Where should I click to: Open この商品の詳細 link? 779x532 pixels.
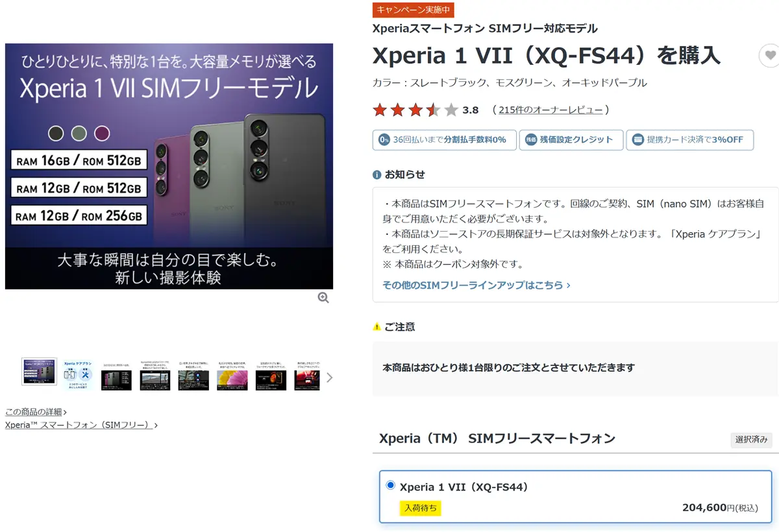36,412
